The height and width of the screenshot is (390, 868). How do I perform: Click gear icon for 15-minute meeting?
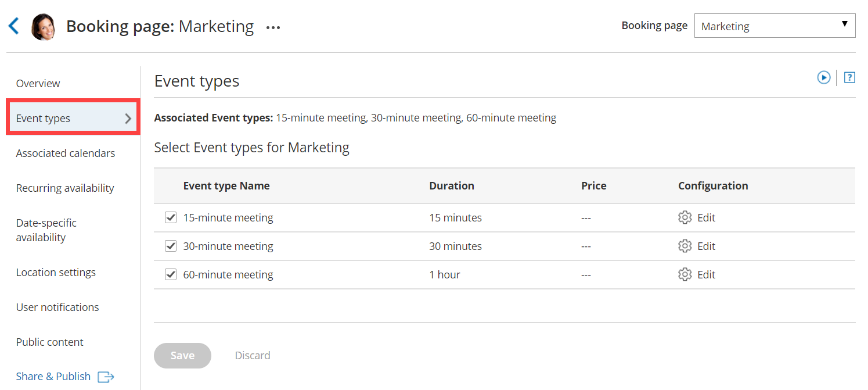[x=685, y=217]
